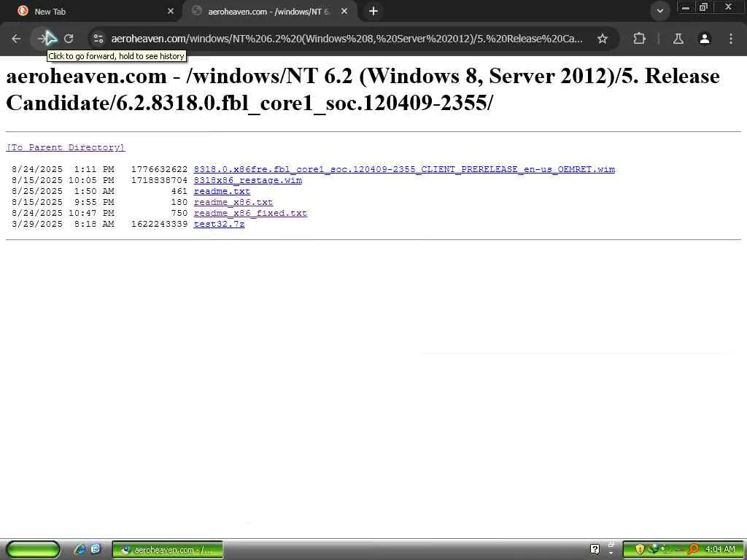Click the green Start button
The width and height of the screenshot is (747, 560).
tap(32, 550)
